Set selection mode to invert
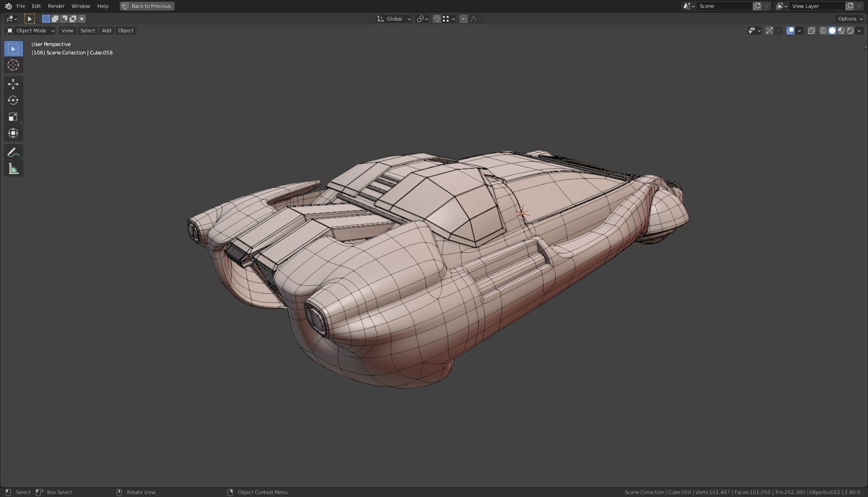Image resolution: width=868 pixels, height=497 pixels. point(72,19)
